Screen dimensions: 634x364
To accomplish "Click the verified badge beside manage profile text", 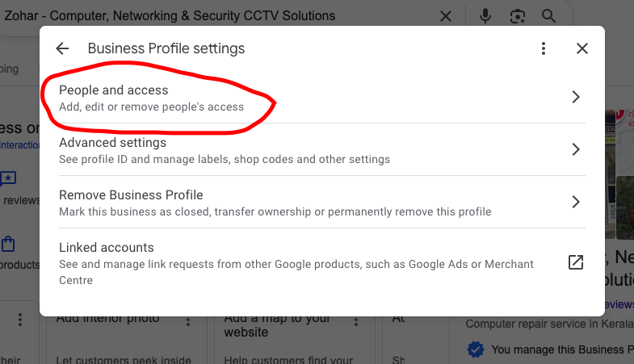I will click(476, 349).
